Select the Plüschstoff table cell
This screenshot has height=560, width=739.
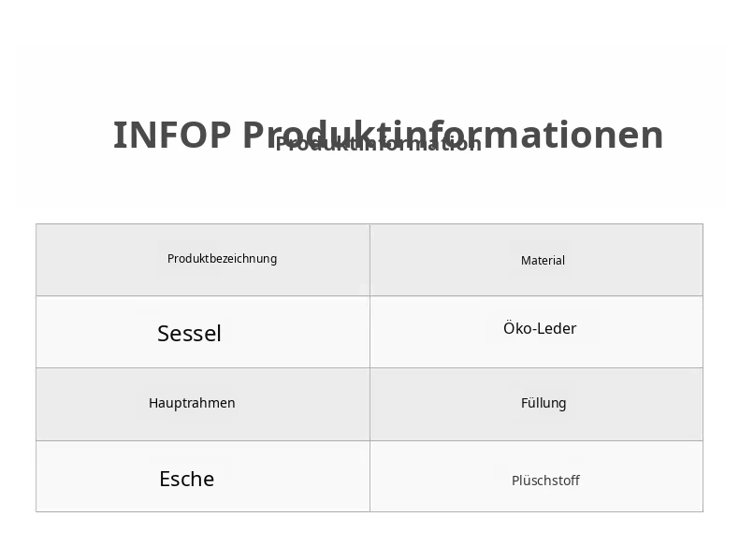(536, 476)
